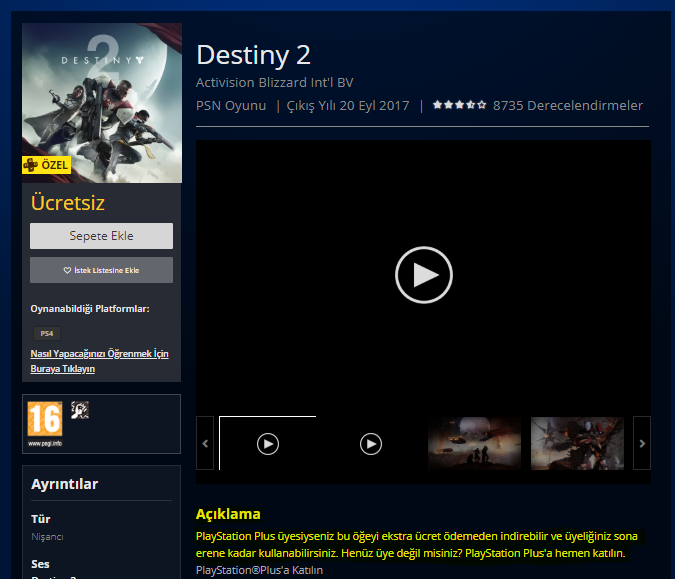Click the Oynanabildiği Platformlar label
Screen dimensions: 675x579
[90, 309]
